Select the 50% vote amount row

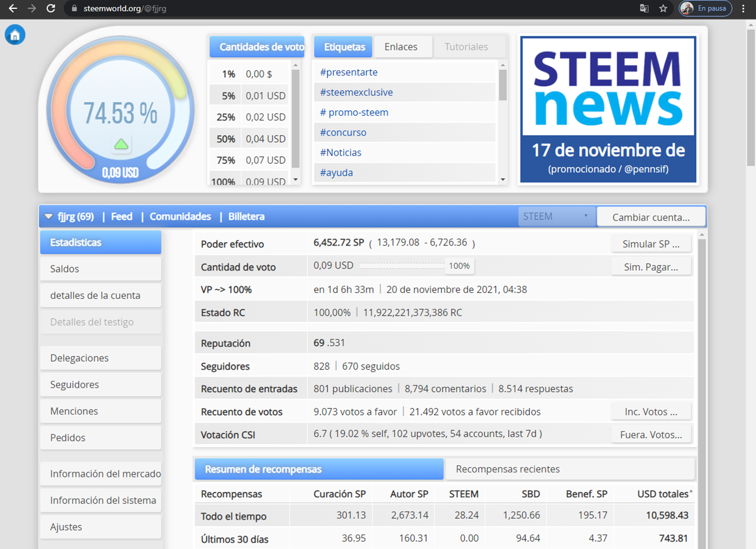click(x=249, y=138)
